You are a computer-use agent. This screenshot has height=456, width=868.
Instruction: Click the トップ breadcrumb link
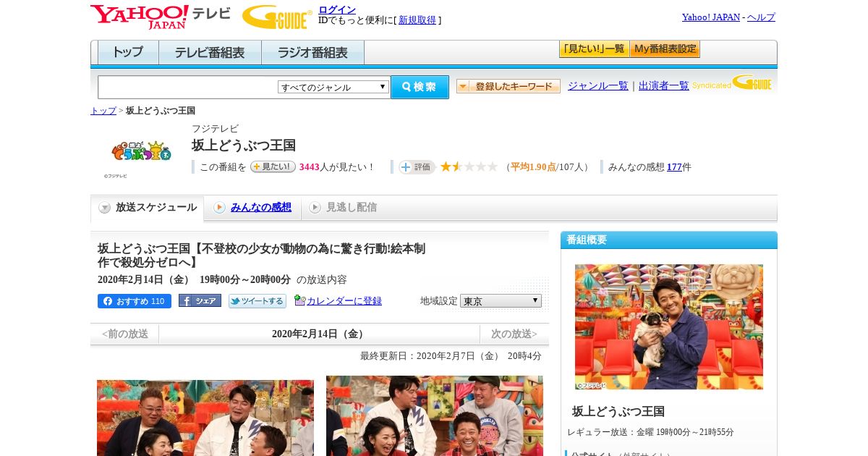[103, 111]
